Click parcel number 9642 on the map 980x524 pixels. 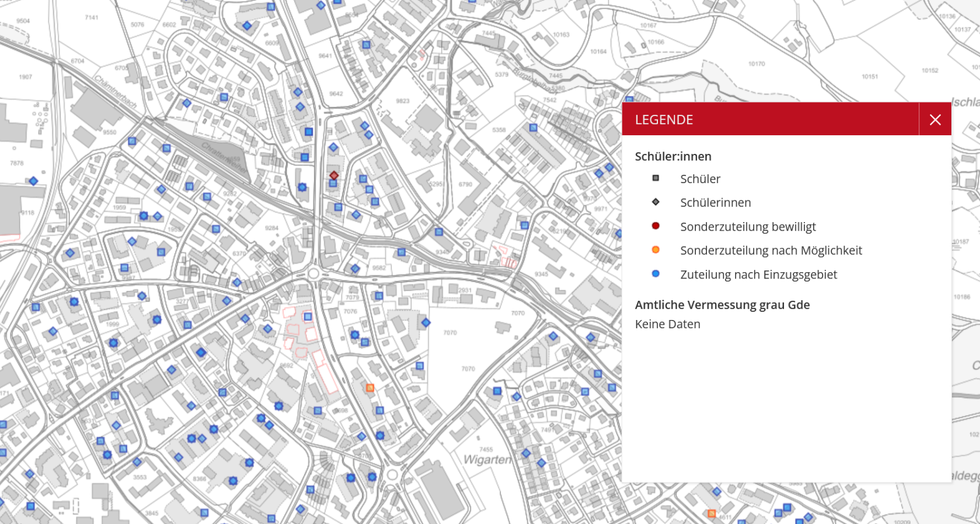[336, 93]
